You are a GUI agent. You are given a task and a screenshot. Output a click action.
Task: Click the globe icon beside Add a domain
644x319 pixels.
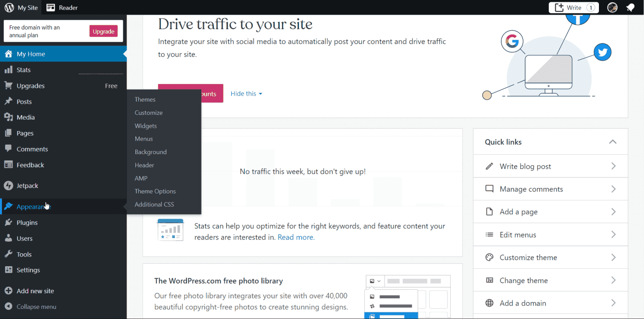(489, 303)
